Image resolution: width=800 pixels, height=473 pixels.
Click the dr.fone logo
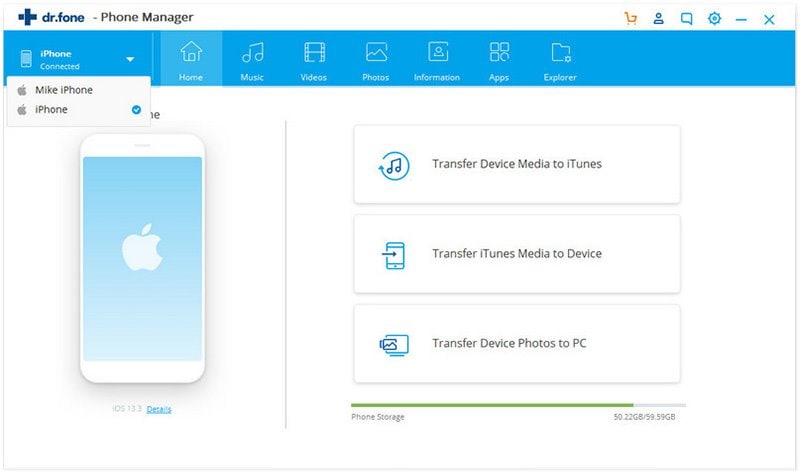52,17
